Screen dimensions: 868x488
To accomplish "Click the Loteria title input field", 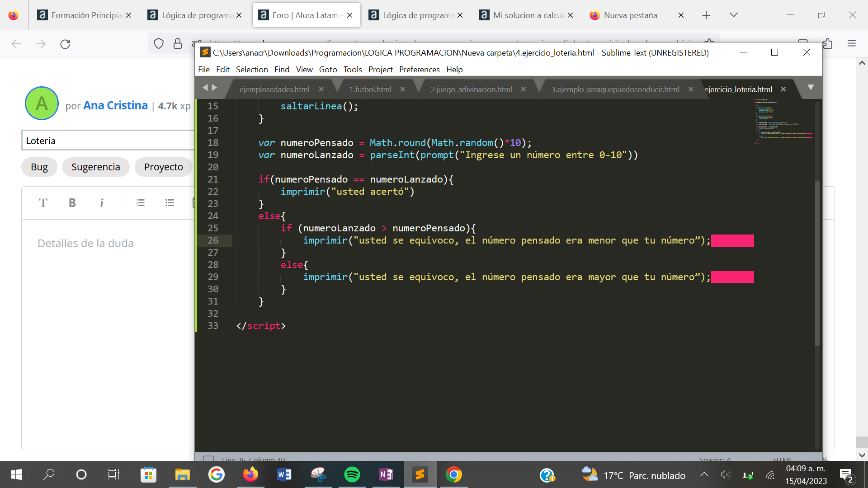I will click(x=108, y=141).
